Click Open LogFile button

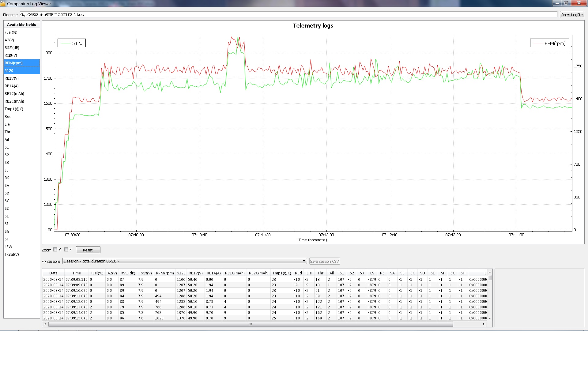click(571, 15)
